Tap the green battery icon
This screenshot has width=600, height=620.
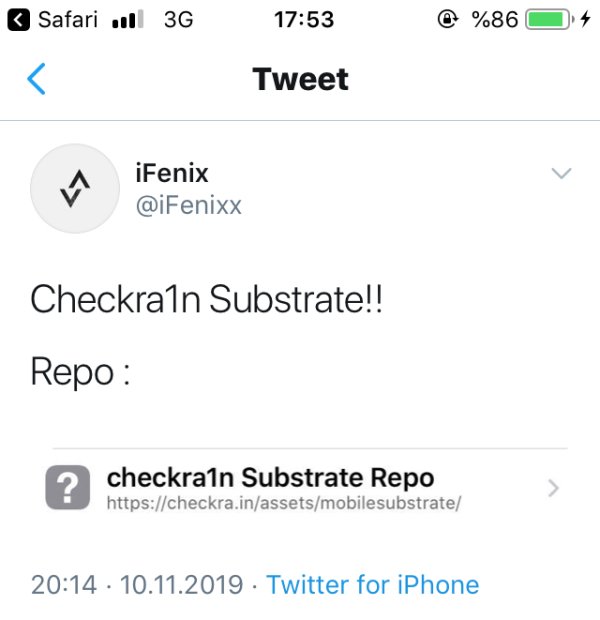(x=548, y=19)
